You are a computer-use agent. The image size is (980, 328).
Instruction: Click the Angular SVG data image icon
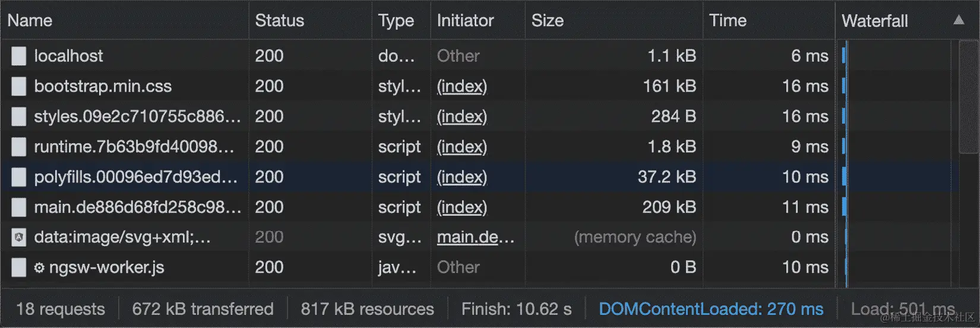(x=19, y=238)
